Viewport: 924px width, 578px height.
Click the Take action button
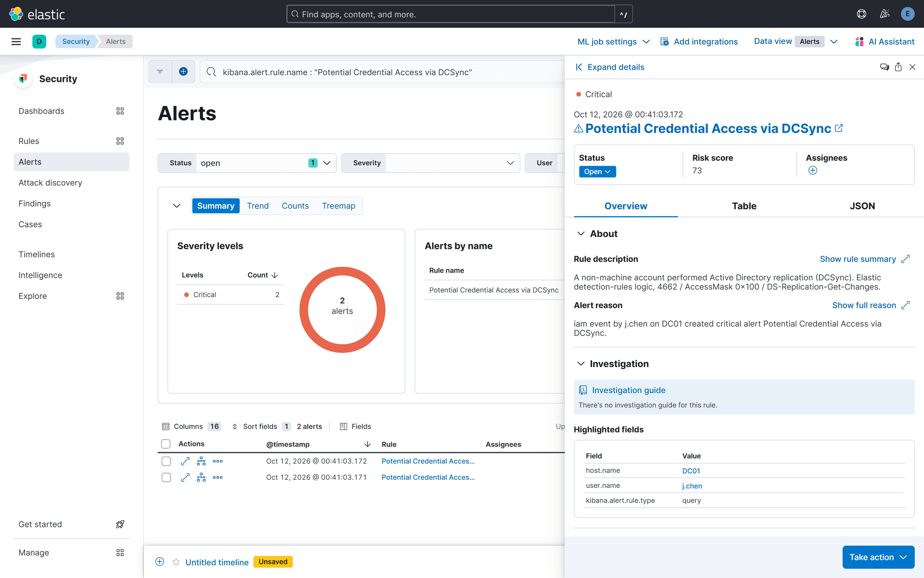(x=878, y=557)
